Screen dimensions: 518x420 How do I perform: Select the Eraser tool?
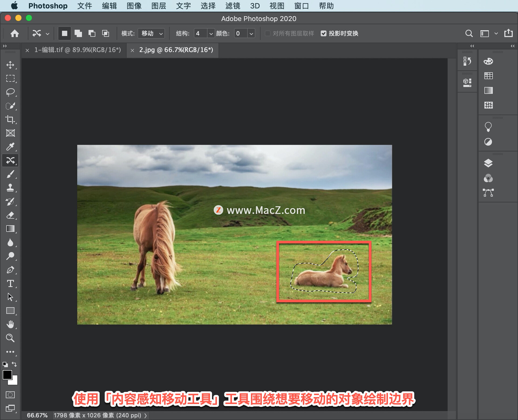click(x=11, y=215)
